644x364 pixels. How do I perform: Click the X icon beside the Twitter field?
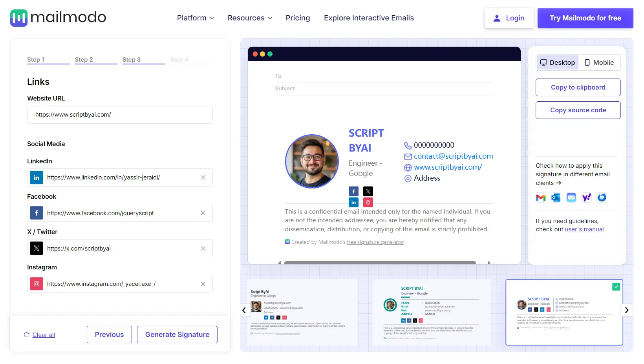point(36,248)
